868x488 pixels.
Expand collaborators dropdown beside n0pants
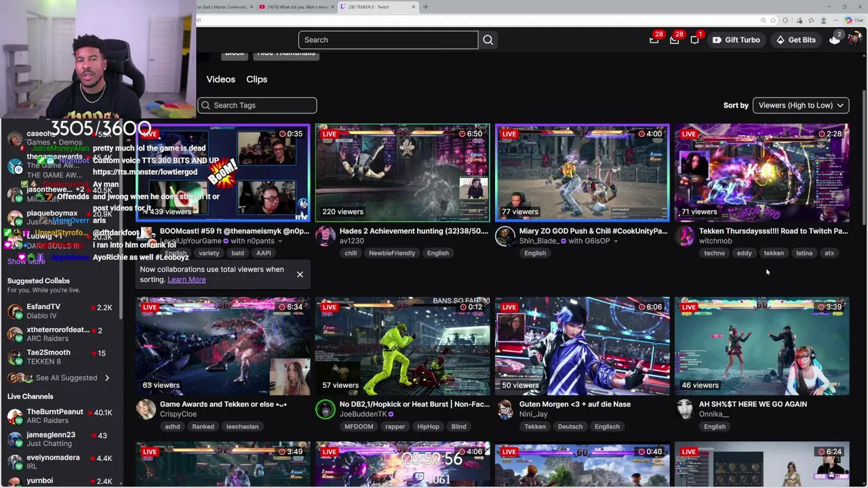(280, 241)
